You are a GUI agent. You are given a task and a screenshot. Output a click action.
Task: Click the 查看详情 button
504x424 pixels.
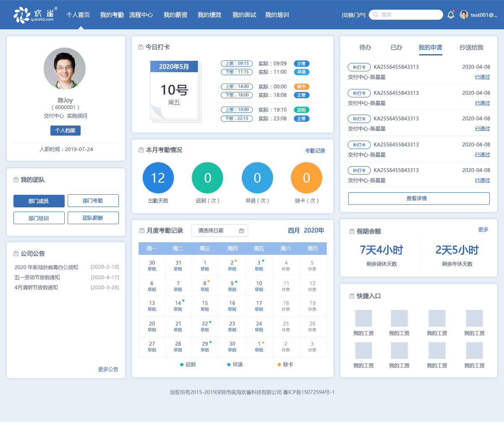(x=418, y=199)
